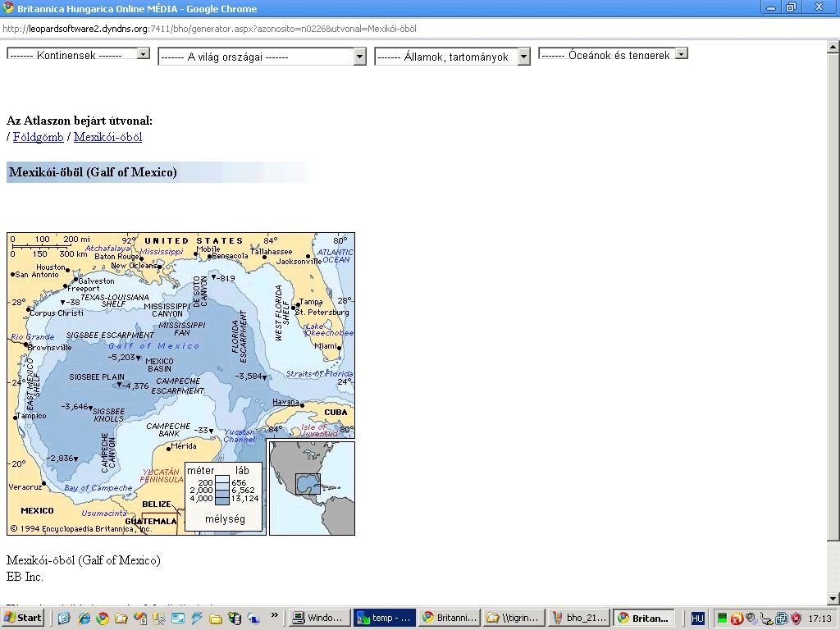Open the folder explorer quick launch icon
The height and width of the screenshot is (630, 840).
point(121,619)
